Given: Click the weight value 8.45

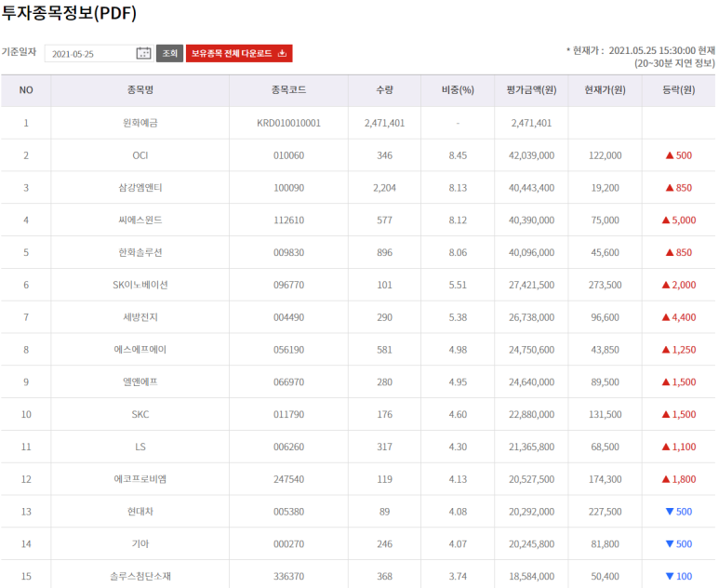Looking at the screenshot, I should click(458, 155).
